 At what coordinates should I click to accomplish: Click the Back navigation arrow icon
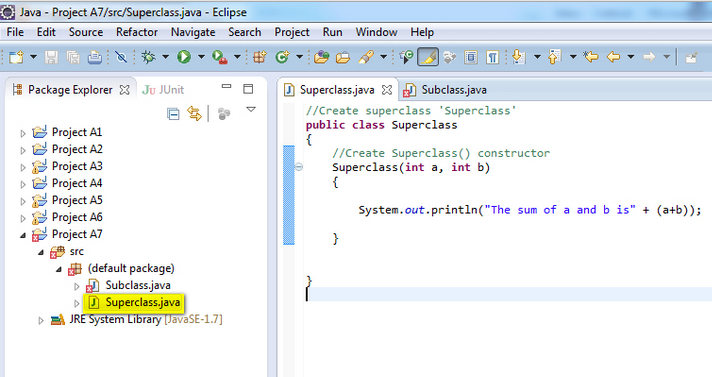coord(613,57)
